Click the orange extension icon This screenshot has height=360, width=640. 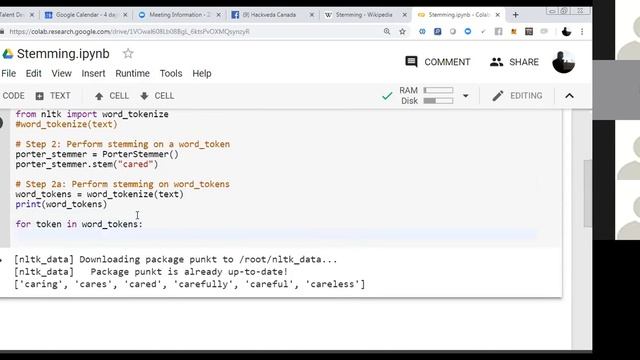513,31
